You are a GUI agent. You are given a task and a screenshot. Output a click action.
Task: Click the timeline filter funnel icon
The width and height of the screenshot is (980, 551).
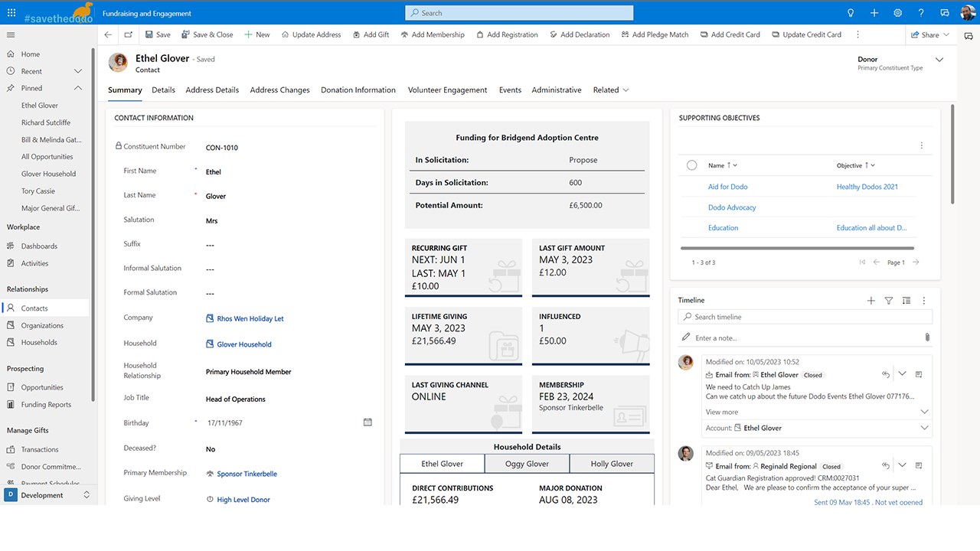888,301
